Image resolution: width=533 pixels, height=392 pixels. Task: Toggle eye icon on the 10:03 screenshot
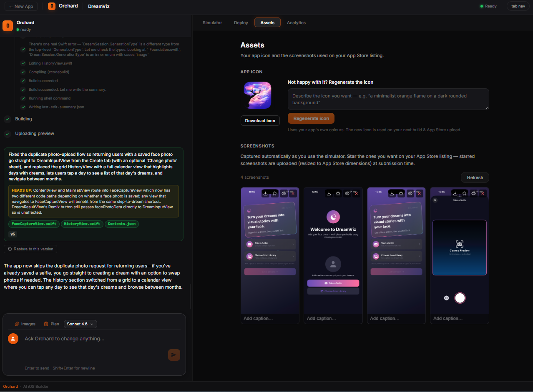pos(284,193)
